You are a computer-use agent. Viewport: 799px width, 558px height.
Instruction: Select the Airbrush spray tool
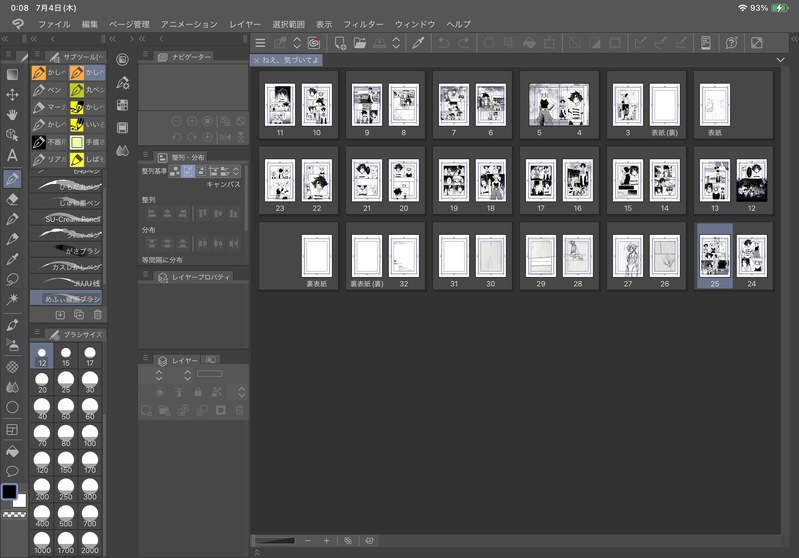pos(12,345)
